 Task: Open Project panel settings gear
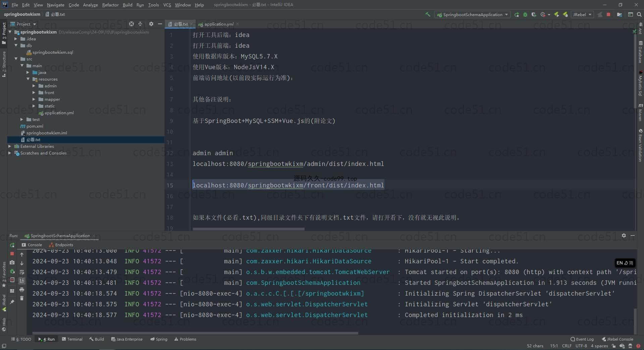click(151, 24)
